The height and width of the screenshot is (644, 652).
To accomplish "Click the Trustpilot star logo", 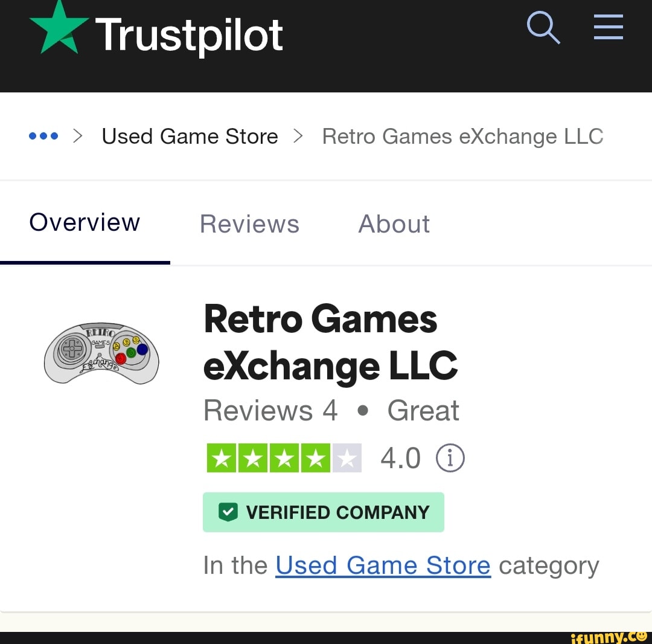I will (58, 27).
